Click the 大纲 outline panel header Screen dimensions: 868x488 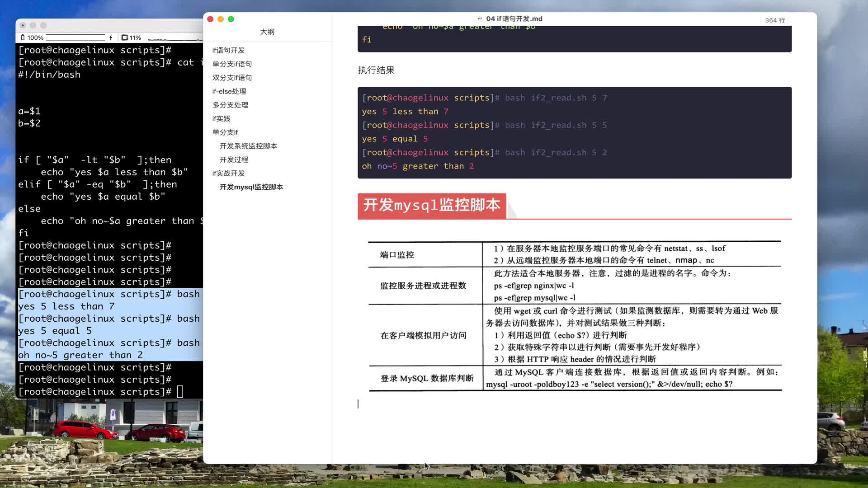click(x=267, y=32)
